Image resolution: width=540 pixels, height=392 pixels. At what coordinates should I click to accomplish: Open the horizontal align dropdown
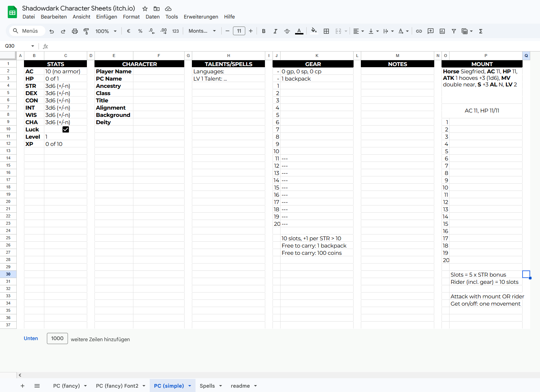tap(359, 31)
